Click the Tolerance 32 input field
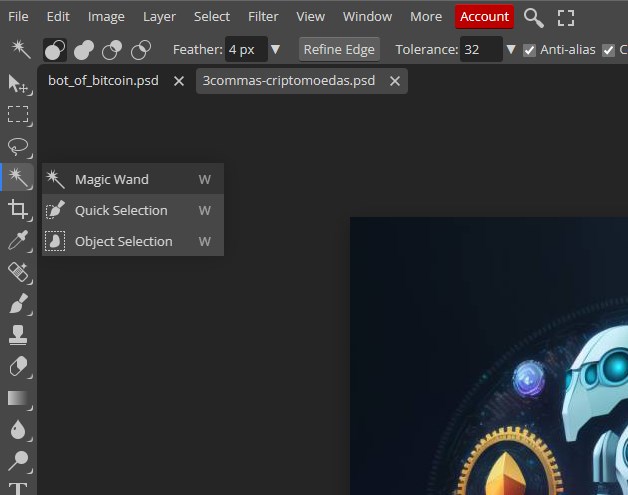628x495 pixels. pos(481,49)
